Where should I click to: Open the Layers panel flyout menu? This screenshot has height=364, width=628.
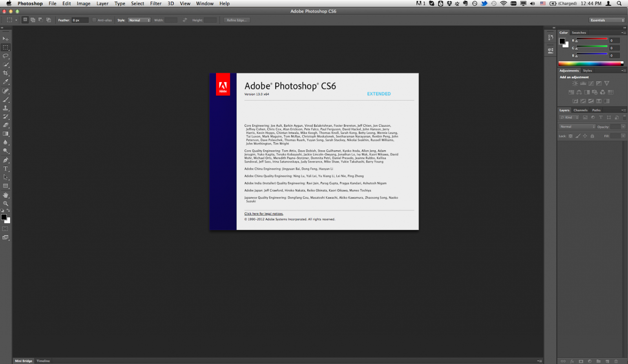coord(624,110)
